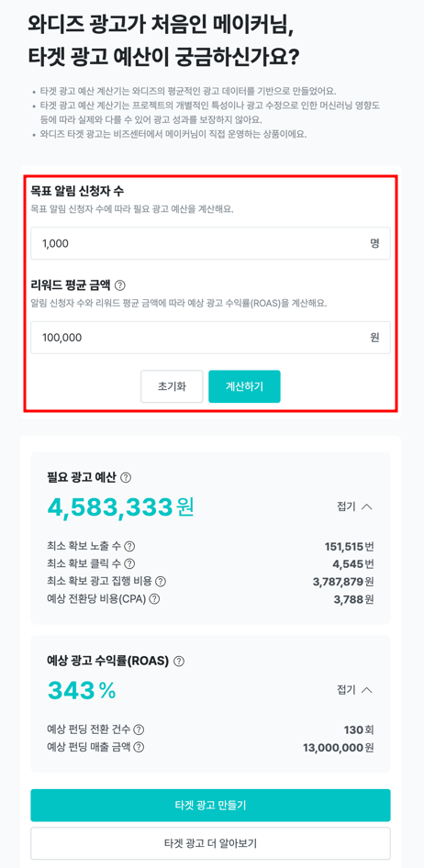Screen dimensions: 424x868
Task: Focus the 목표 알림 신청자 수 input field
Action: (210, 243)
